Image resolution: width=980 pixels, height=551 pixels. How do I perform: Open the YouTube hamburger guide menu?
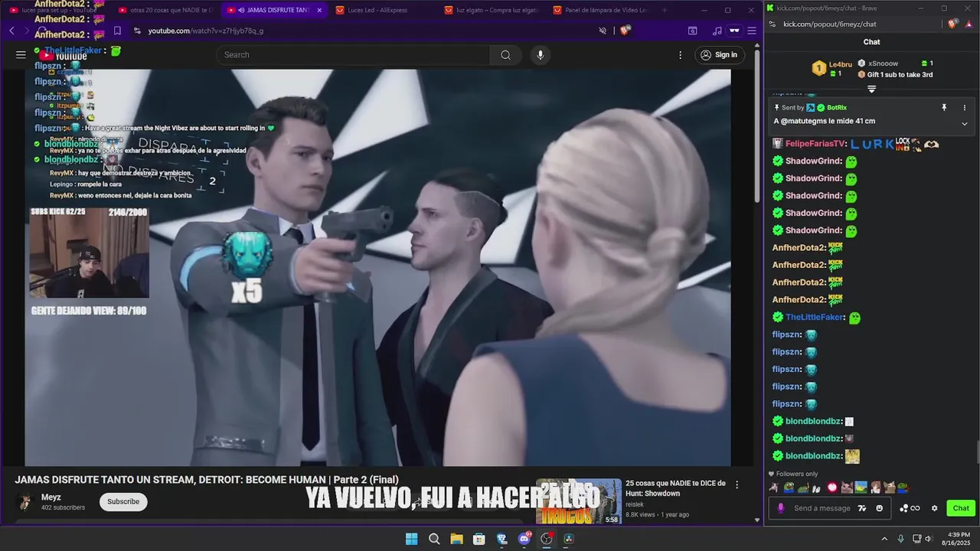[21, 54]
